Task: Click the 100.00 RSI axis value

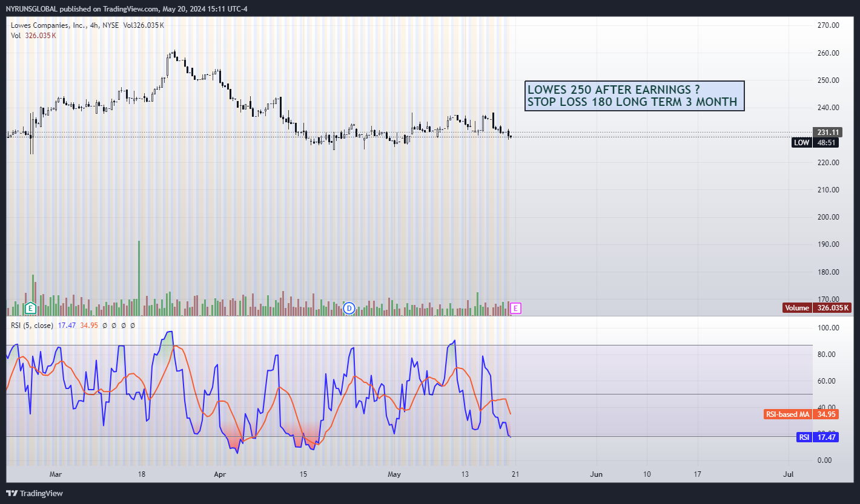Action: click(x=828, y=328)
